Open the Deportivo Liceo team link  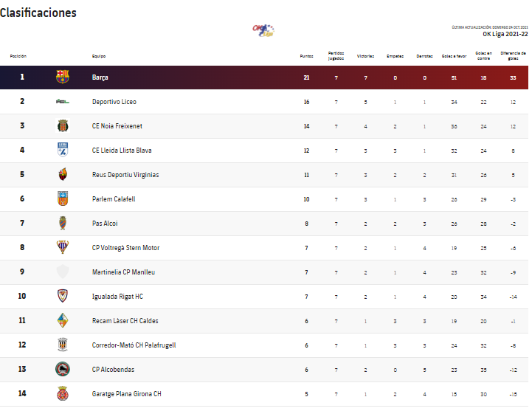[x=114, y=102]
